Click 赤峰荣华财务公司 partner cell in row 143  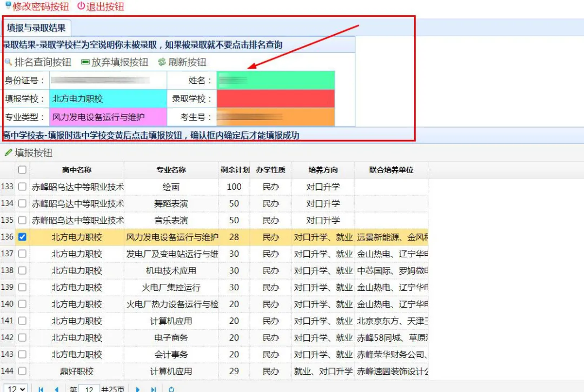pos(391,354)
